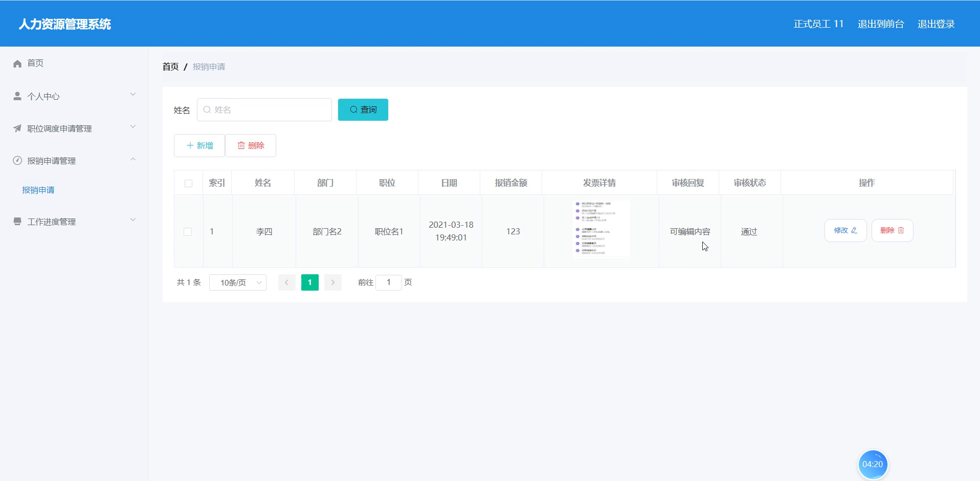The width and height of the screenshot is (980, 481).
Task: Click the 共 1 条 total count text
Action: 189,282
